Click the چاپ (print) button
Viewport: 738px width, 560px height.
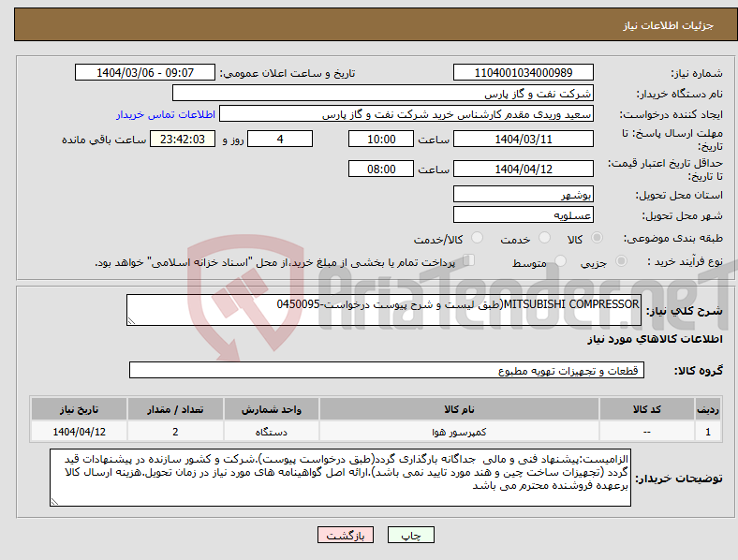point(410,535)
